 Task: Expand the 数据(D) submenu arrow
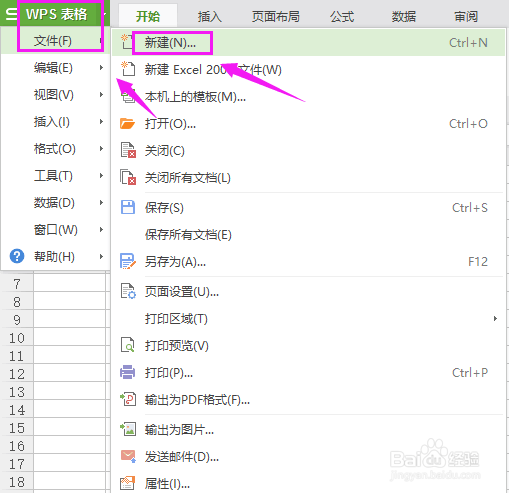(101, 202)
